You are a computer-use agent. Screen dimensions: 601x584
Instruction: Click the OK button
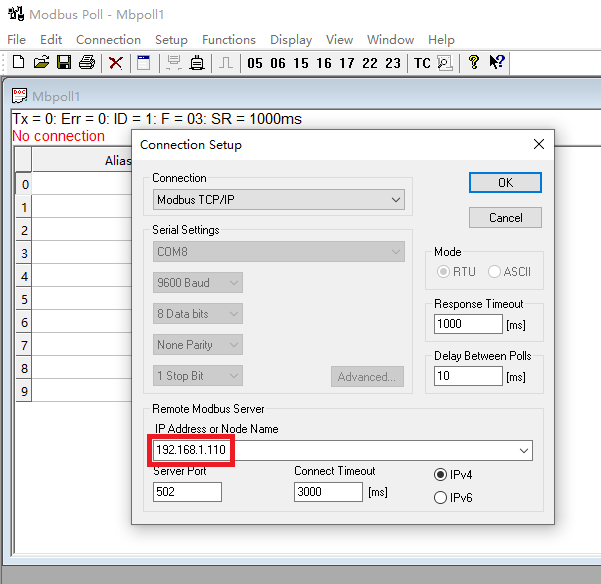(x=505, y=183)
